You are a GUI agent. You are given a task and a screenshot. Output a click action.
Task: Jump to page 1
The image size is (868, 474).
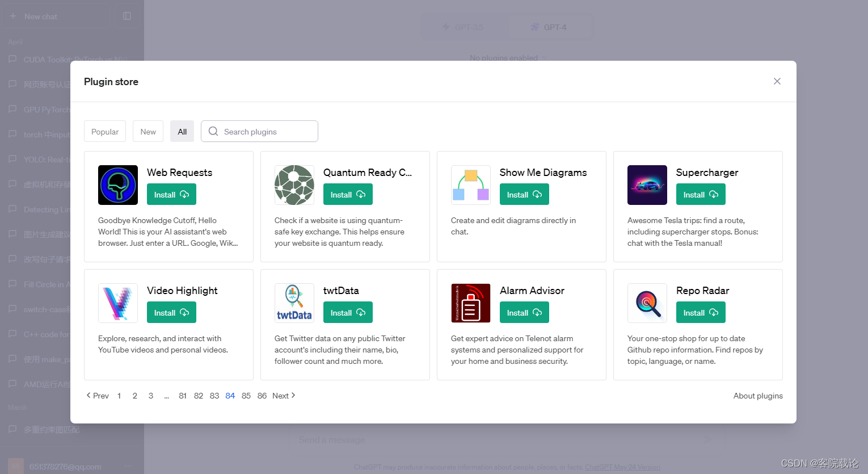[119, 396]
